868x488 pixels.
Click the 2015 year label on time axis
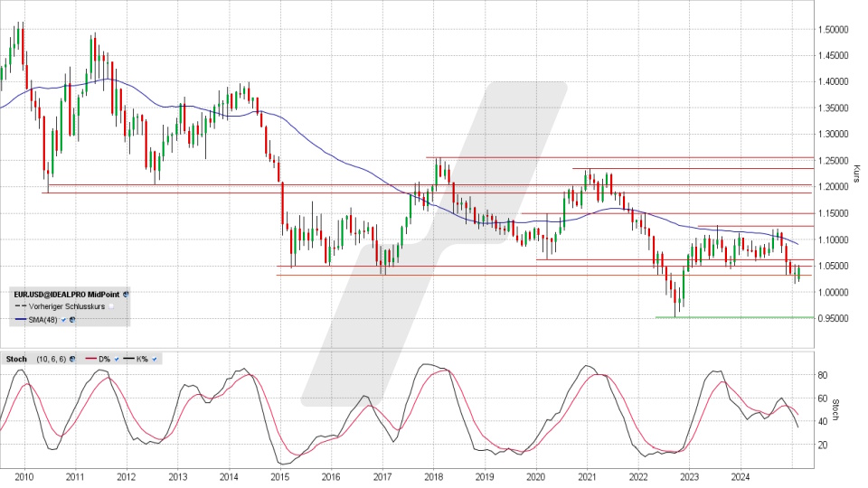coord(280,476)
